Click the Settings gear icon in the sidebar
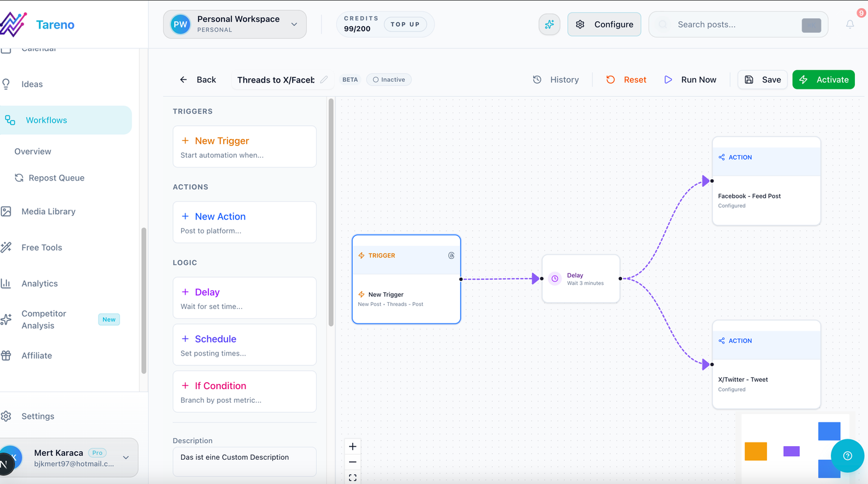 coord(6,416)
